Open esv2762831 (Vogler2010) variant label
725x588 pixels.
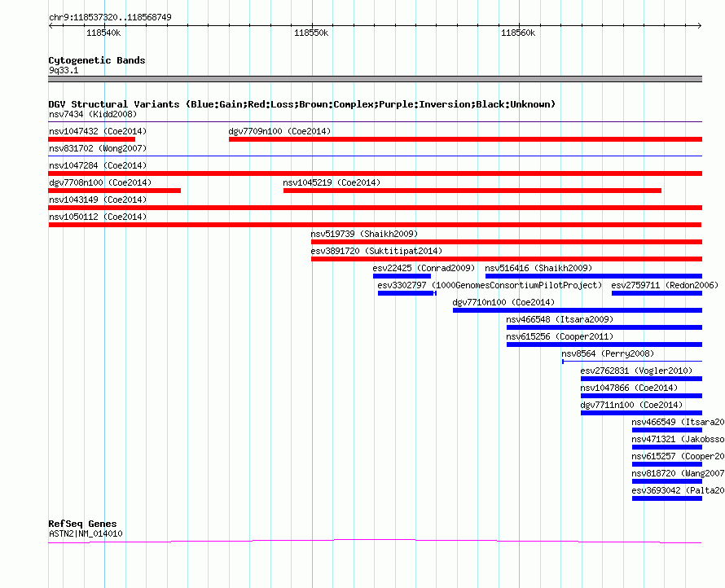coord(636,371)
